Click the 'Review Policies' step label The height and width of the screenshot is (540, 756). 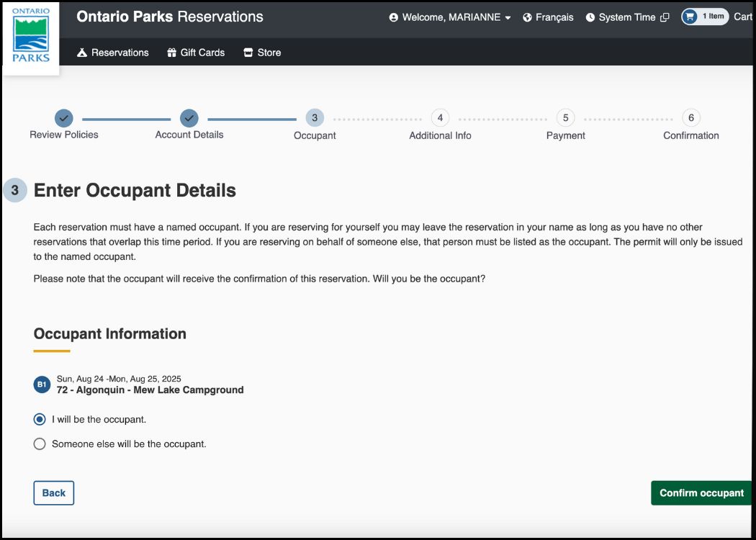pyautogui.click(x=63, y=135)
